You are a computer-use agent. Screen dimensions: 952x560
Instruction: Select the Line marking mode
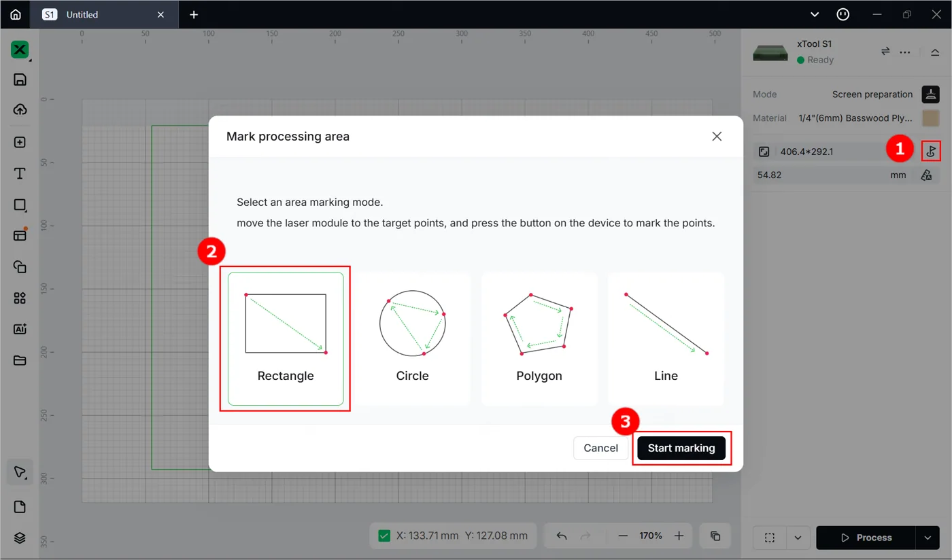pyautogui.click(x=666, y=338)
